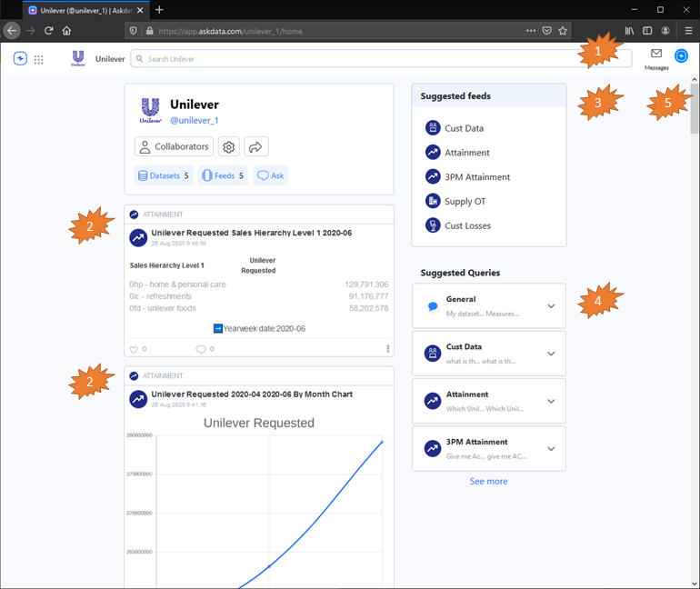Click the Unilever logo in top bar
700x589 pixels.
click(78, 58)
